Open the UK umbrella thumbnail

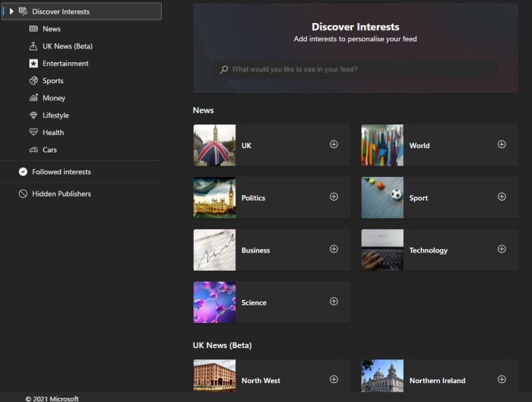point(214,145)
